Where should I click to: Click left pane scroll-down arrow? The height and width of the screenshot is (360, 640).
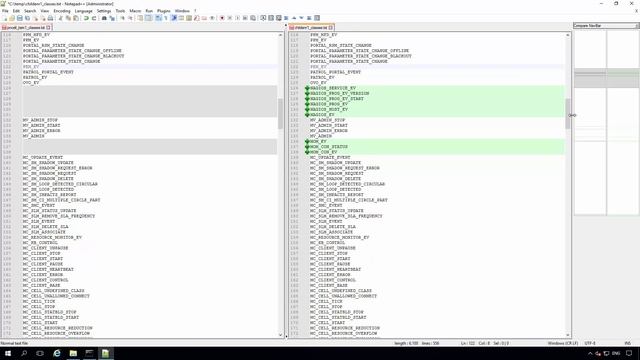coord(280,335)
